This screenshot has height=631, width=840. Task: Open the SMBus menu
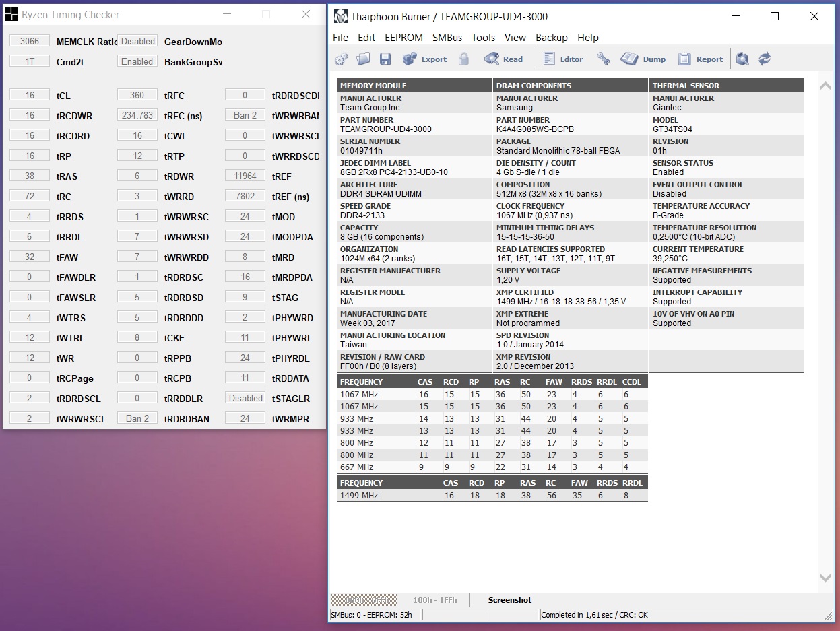point(447,38)
